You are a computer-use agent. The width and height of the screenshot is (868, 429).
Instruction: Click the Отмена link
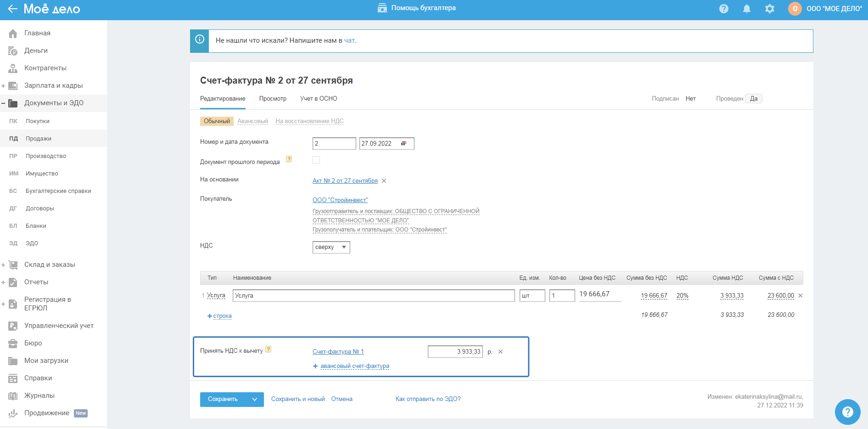coord(342,399)
